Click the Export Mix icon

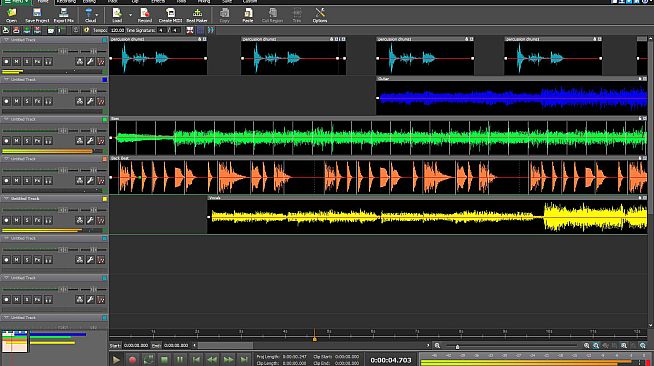(63, 15)
